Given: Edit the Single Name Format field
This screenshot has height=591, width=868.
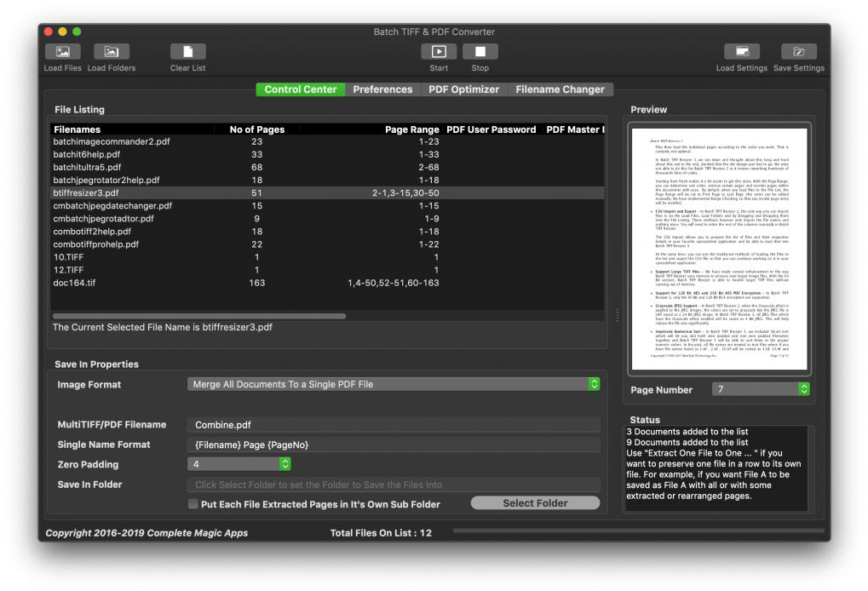Looking at the screenshot, I should pyautogui.click(x=394, y=445).
